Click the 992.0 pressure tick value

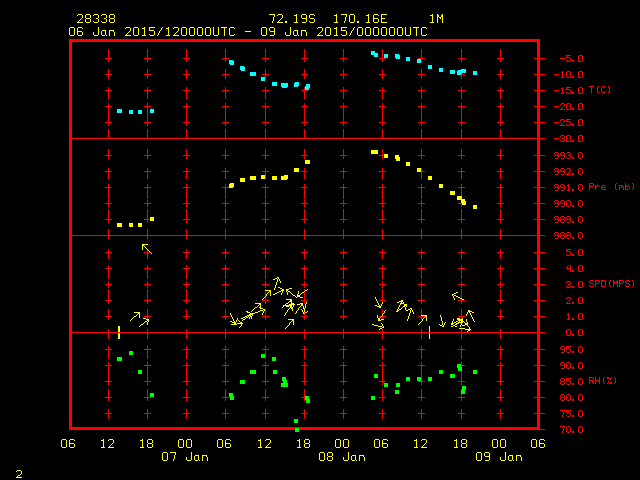click(569, 171)
